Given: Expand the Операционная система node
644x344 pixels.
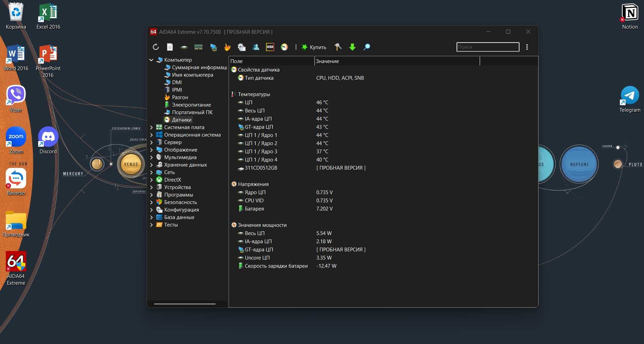Looking at the screenshot, I should tap(151, 135).
